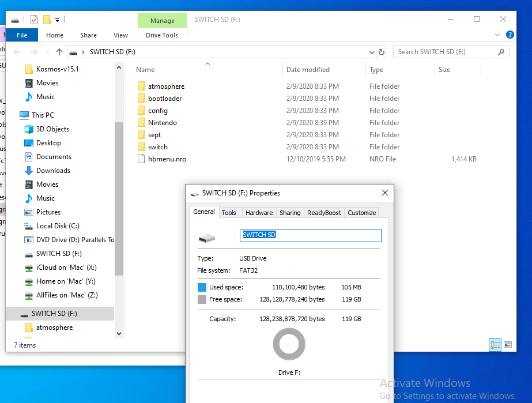The width and height of the screenshot is (532, 403).
Task: Open Explorer Help question mark icon
Action: click(510, 35)
